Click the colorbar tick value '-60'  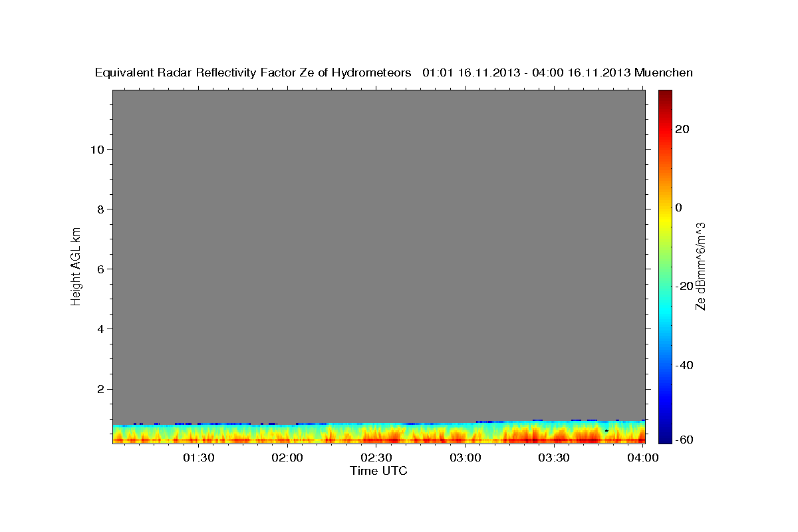click(x=684, y=440)
